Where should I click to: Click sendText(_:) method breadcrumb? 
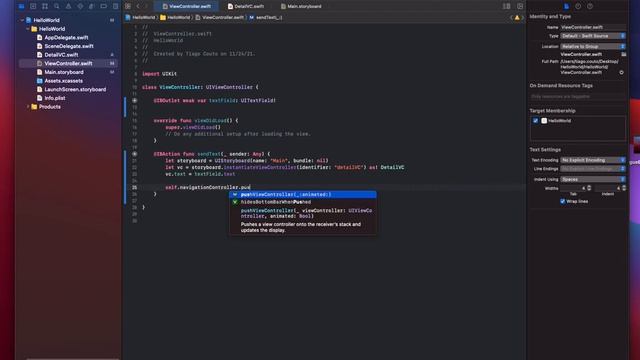coord(266,18)
